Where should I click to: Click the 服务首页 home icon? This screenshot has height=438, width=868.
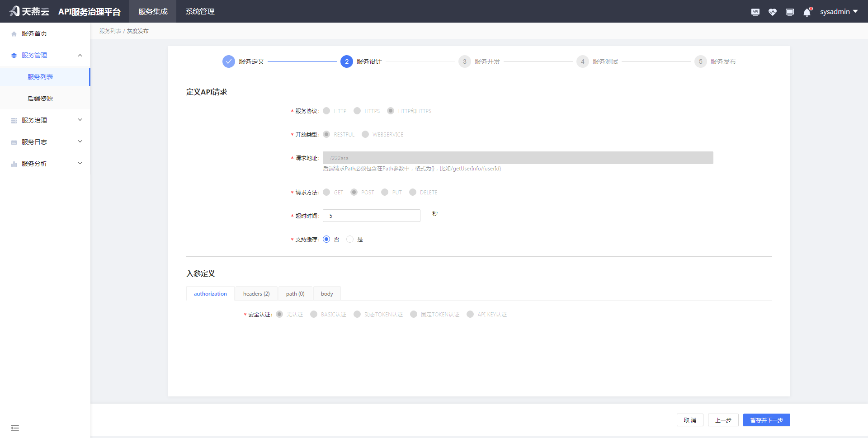tap(13, 33)
